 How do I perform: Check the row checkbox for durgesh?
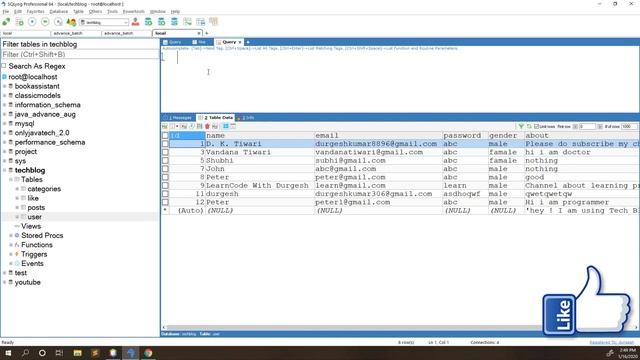point(165,194)
